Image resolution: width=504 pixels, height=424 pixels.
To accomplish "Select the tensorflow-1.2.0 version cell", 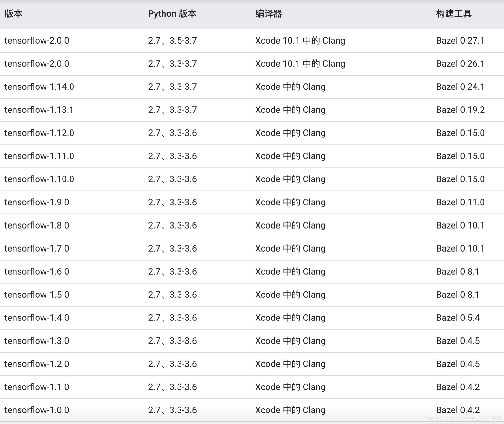I will 37,364.
